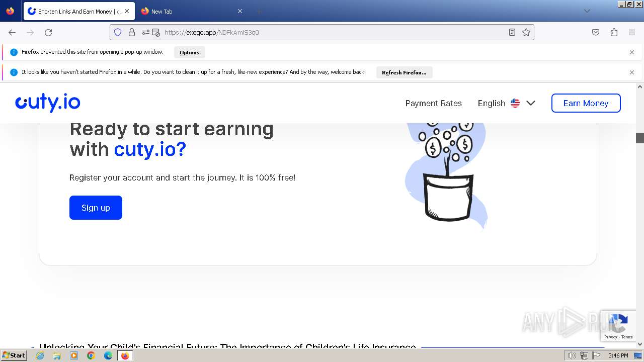Click the blue cuty.io? heading text
This screenshot has height=362, width=644.
pyautogui.click(x=150, y=149)
